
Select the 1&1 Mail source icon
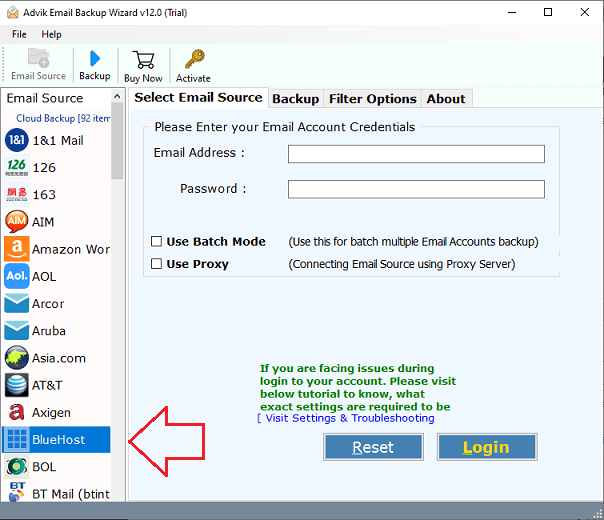coord(17,140)
